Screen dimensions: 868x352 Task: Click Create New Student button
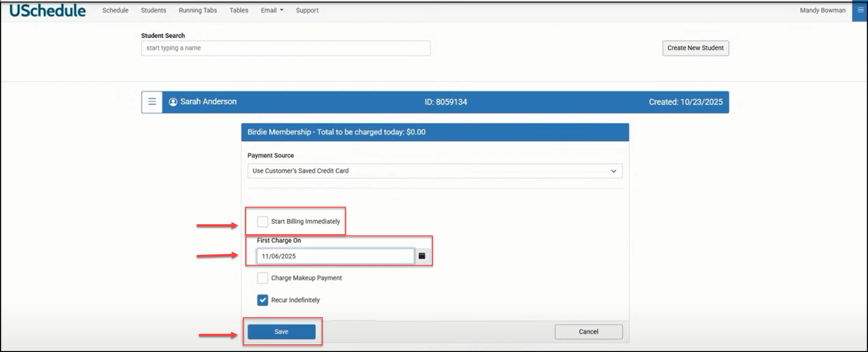695,48
